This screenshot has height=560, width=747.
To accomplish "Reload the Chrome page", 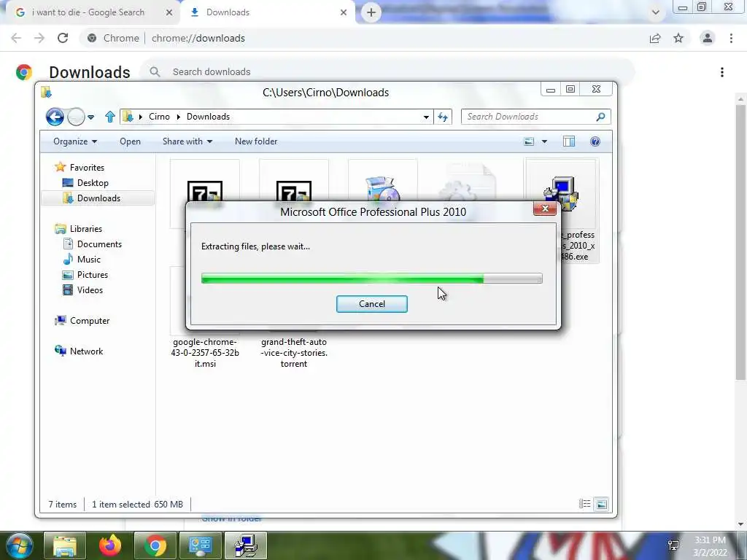I will [63, 38].
